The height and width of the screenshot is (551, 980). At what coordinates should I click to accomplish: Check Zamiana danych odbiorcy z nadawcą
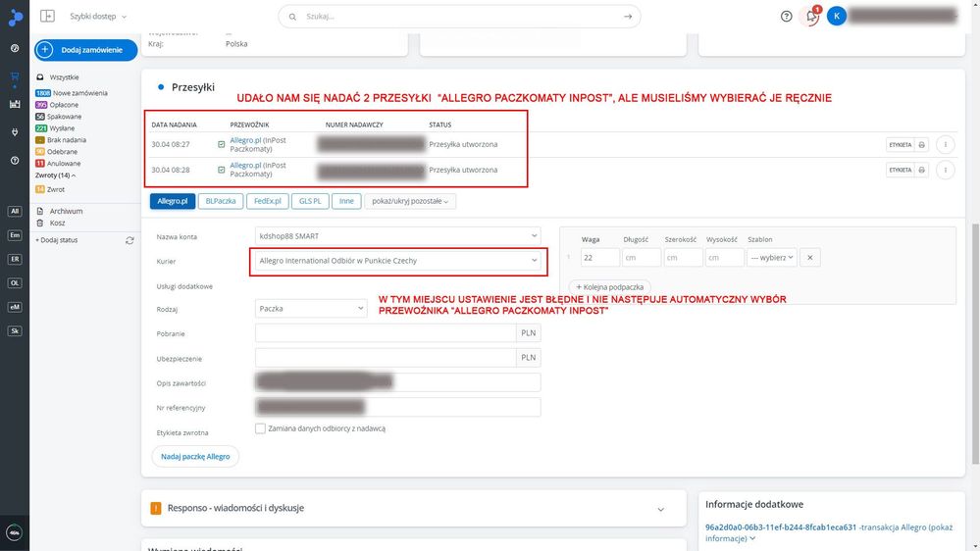click(x=261, y=428)
